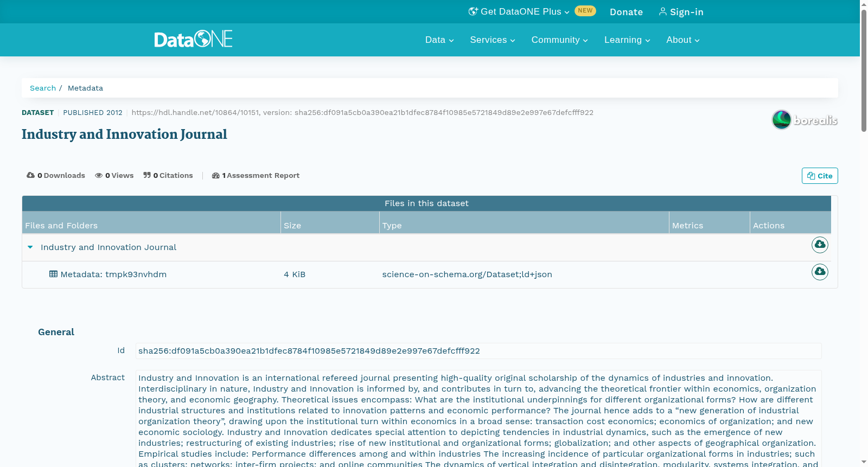Viewport: 868px width, 467px height.
Task: Click the Cite button
Action: point(820,176)
